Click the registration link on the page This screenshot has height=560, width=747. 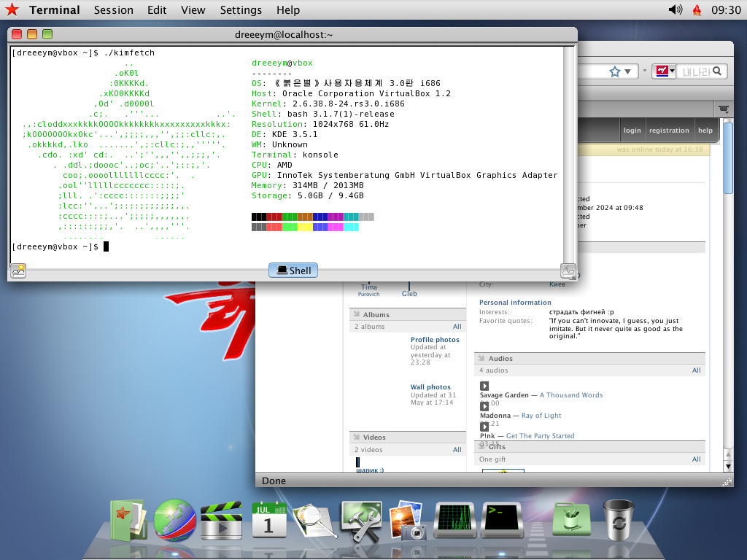[668, 131]
